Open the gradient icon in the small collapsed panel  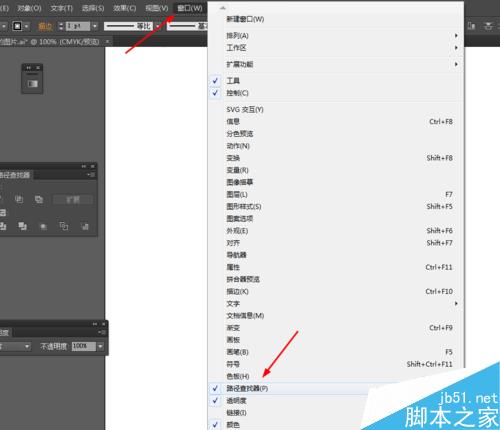pos(32,83)
